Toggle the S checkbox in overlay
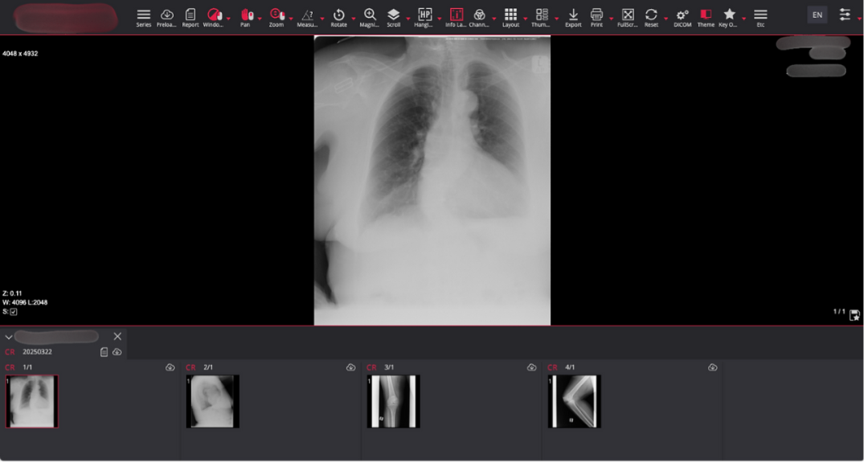 14,312
